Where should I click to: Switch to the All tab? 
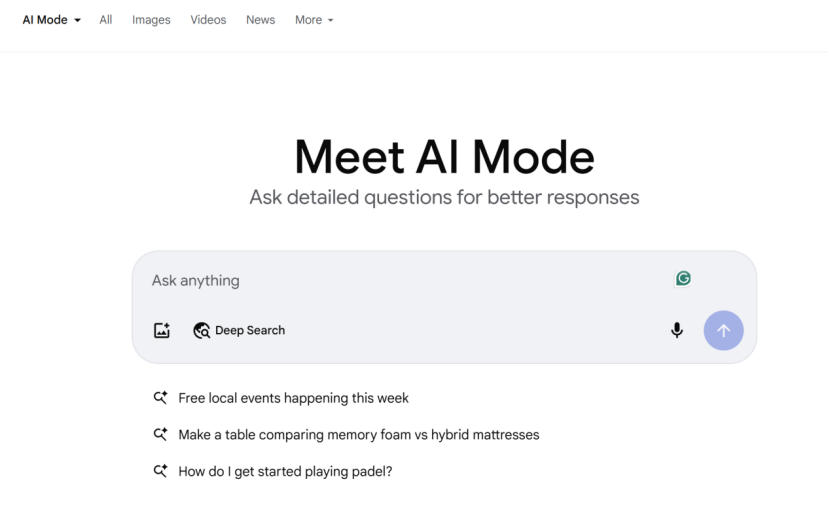coord(106,20)
